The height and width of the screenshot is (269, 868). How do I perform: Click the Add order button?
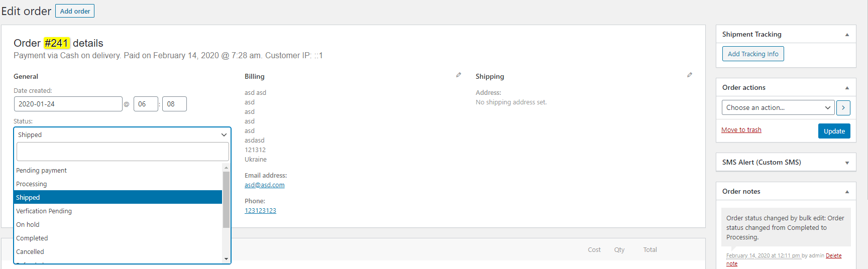[x=75, y=11]
